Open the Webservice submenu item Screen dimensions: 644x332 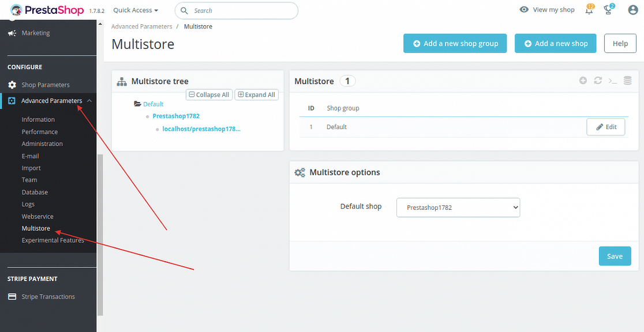click(x=38, y=216)
